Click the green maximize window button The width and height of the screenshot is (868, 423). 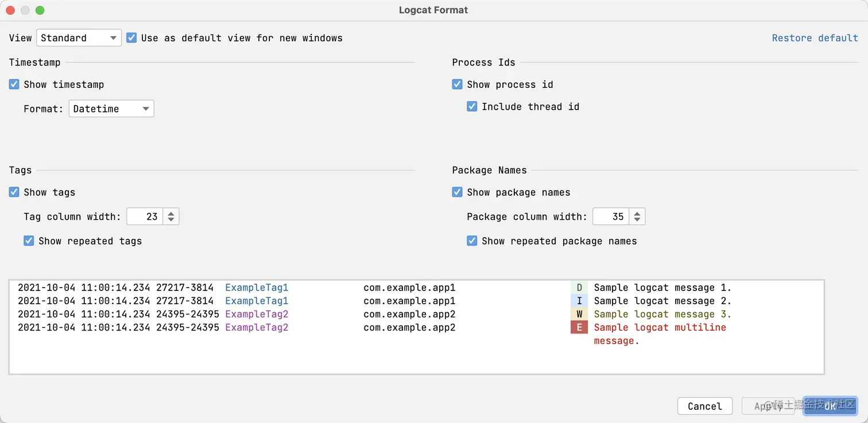point(40,10)
